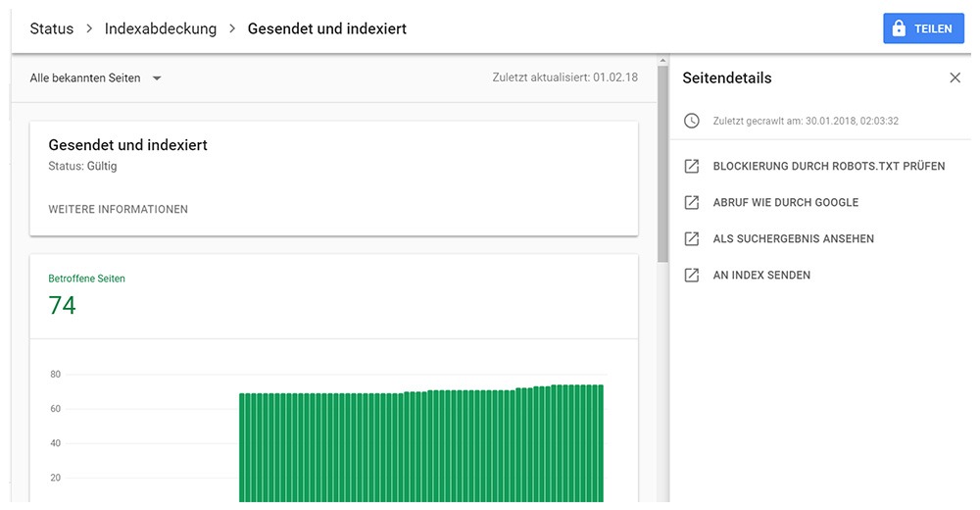Click the Zuletzt aktualisiert: 01.02.18 text
The width and height of the screenshot is (980, 510).
[x=565, y=77]
